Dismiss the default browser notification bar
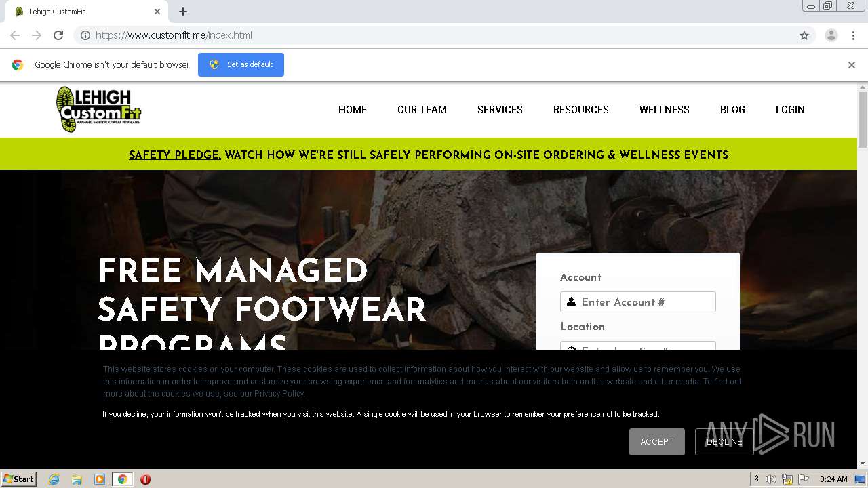The image size is (868, 488). tap(852, 65)
